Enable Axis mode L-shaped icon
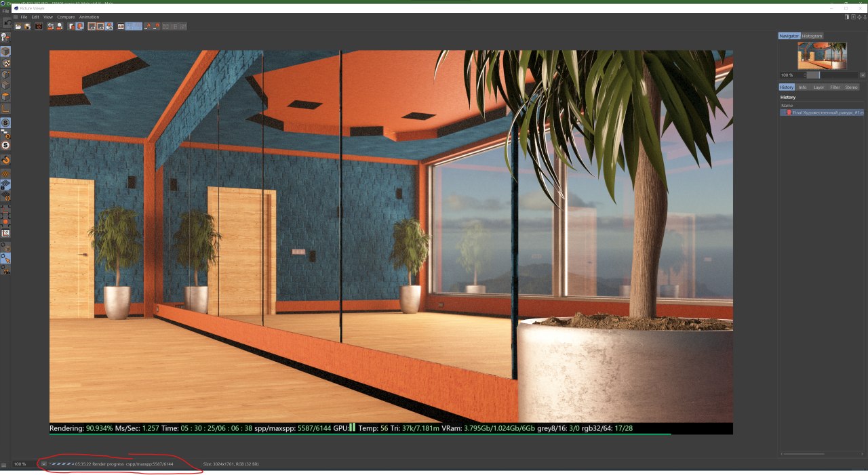The width and height of the screenshot is (868, 475). pos(5,108)
